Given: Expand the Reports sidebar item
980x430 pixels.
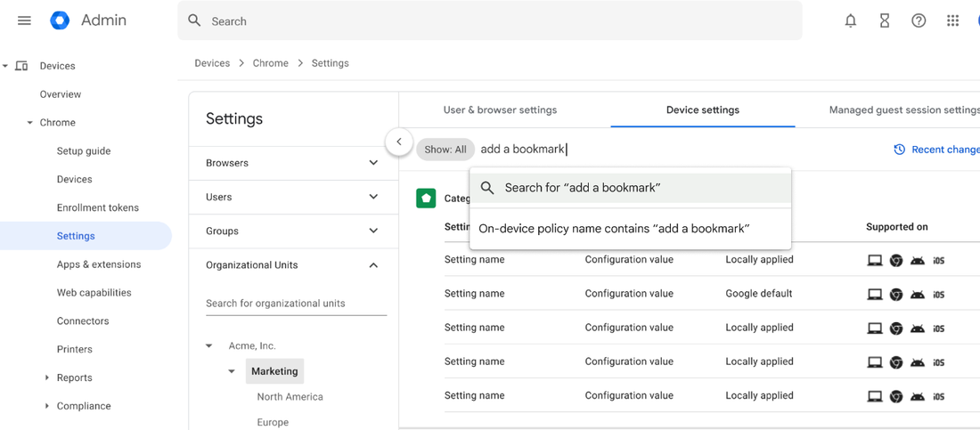Looking at the screenshot, I should 47,377.
